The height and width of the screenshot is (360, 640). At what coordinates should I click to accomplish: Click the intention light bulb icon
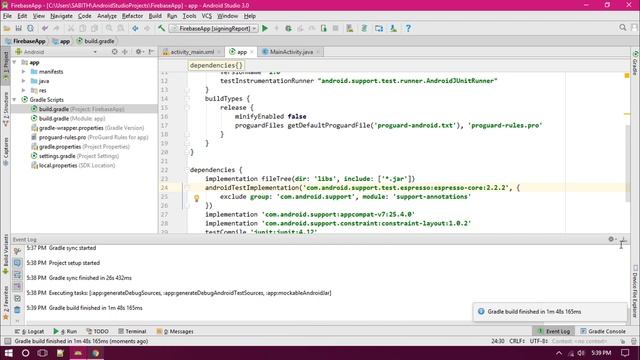(196, 198)
